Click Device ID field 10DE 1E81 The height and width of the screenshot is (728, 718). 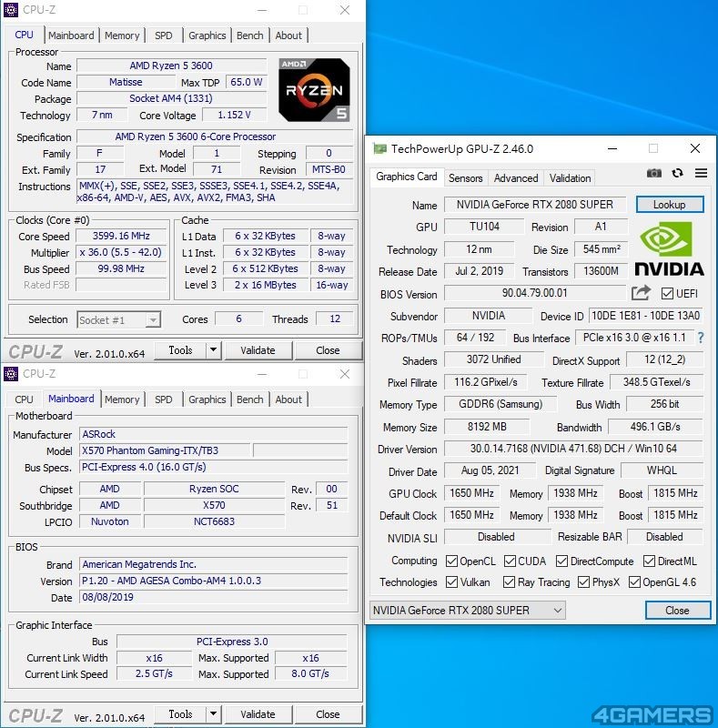point(645,316)
